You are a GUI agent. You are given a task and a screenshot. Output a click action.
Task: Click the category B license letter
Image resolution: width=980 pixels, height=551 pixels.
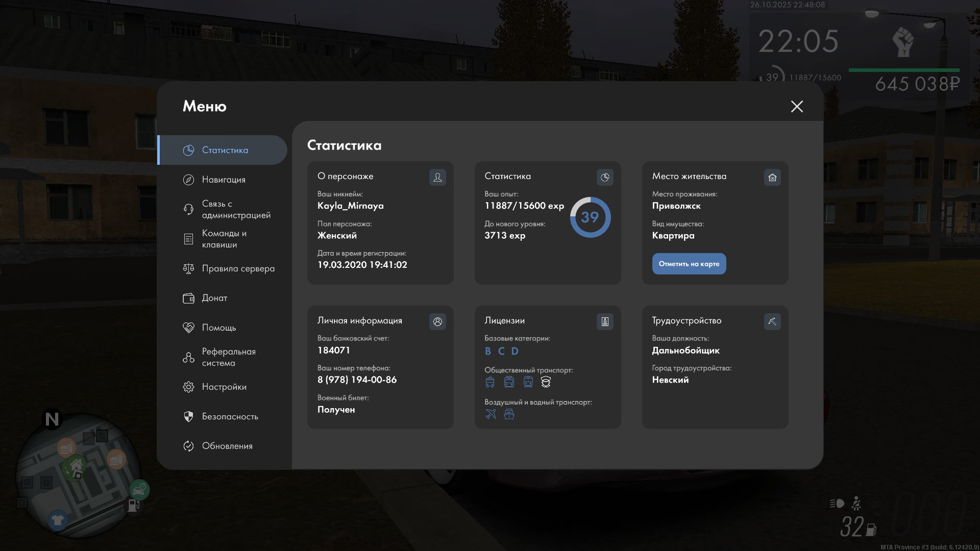click(x=488, y=351)
